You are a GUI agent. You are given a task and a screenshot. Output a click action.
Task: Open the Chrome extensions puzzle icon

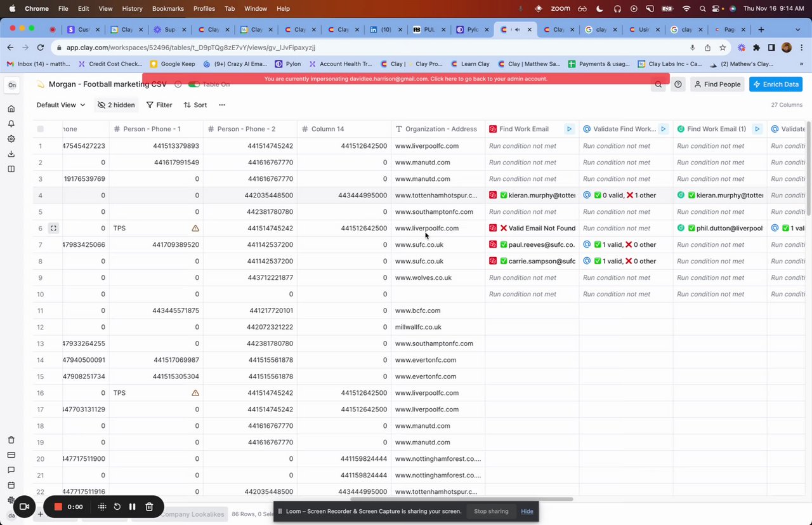point(756,48)
